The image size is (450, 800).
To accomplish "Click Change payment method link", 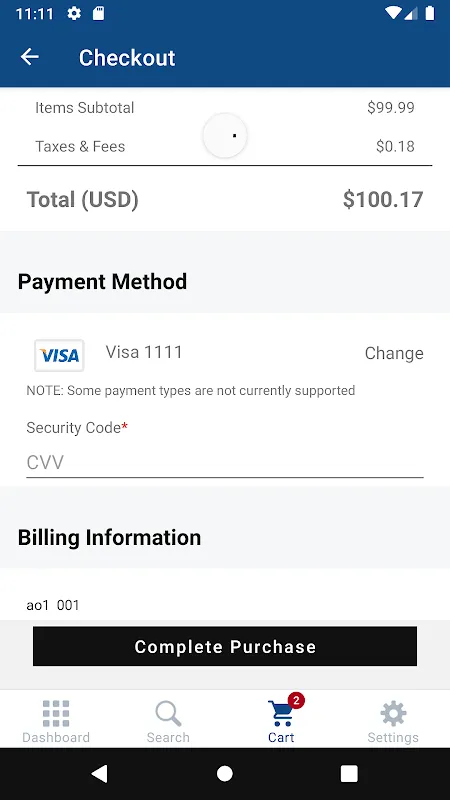I will [x=394, y=353].
